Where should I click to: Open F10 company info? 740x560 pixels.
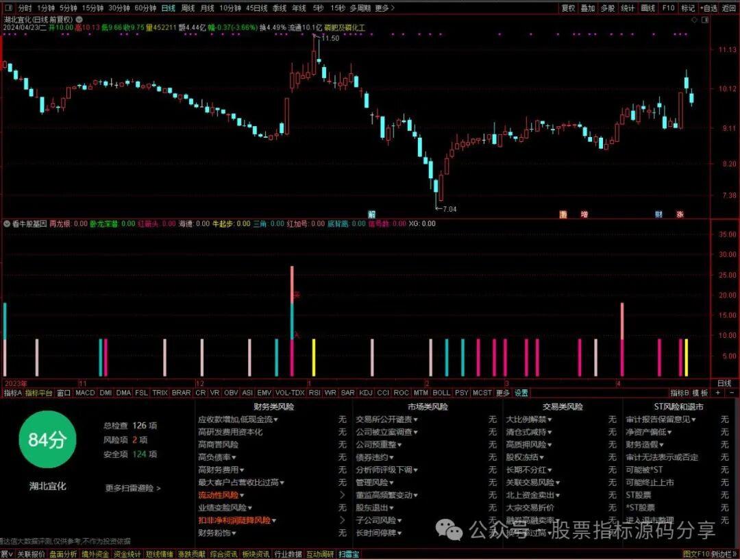[x=668, y=8]
